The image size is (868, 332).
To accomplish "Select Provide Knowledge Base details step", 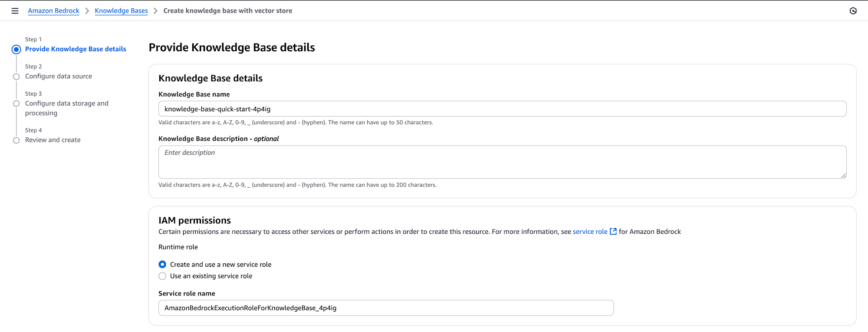I will click(76, 49).
